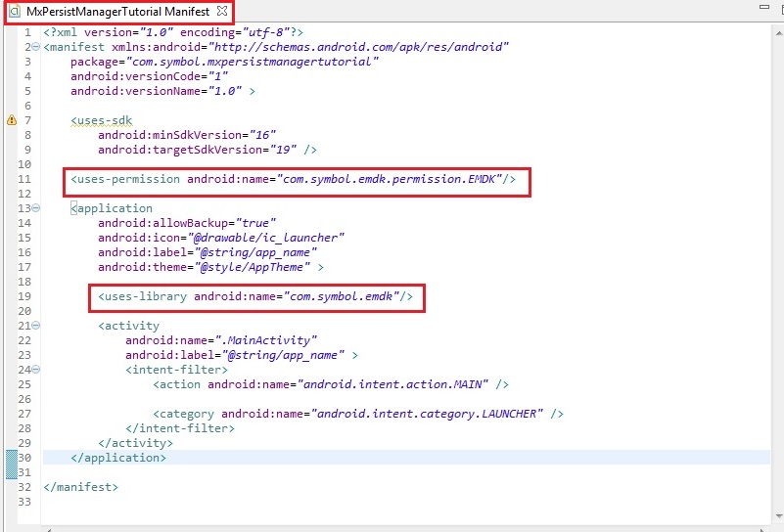Screen dimensions: 784x532
Task: Select the MxPersistManagerTutorial Manifest tab
Action: pyautogui.click(x=117, y=11)
